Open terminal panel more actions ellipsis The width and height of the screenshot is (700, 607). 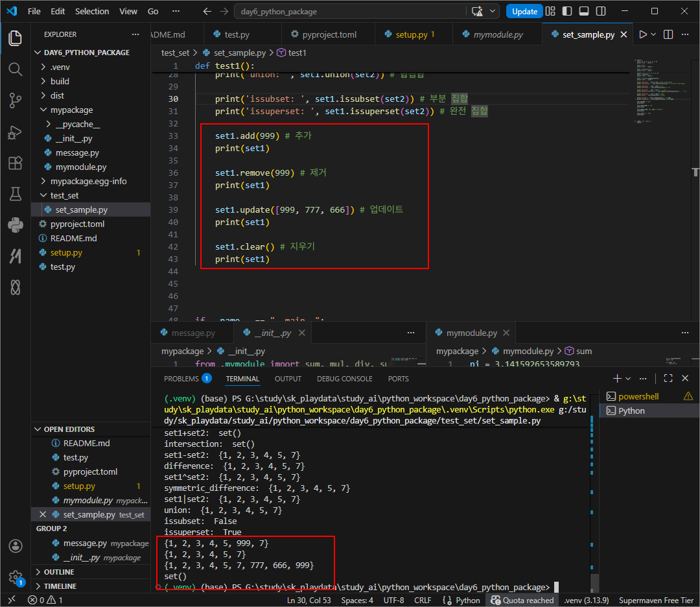pos(643,378)
